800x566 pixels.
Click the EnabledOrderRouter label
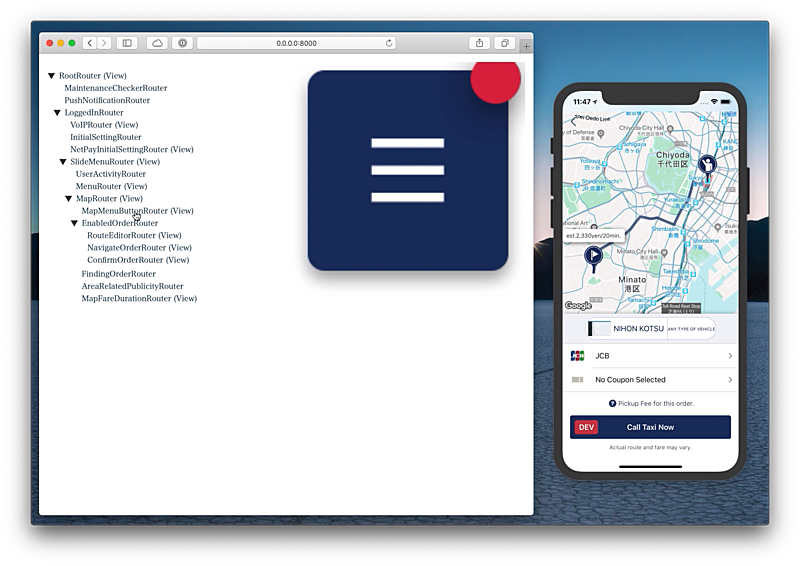120,223
